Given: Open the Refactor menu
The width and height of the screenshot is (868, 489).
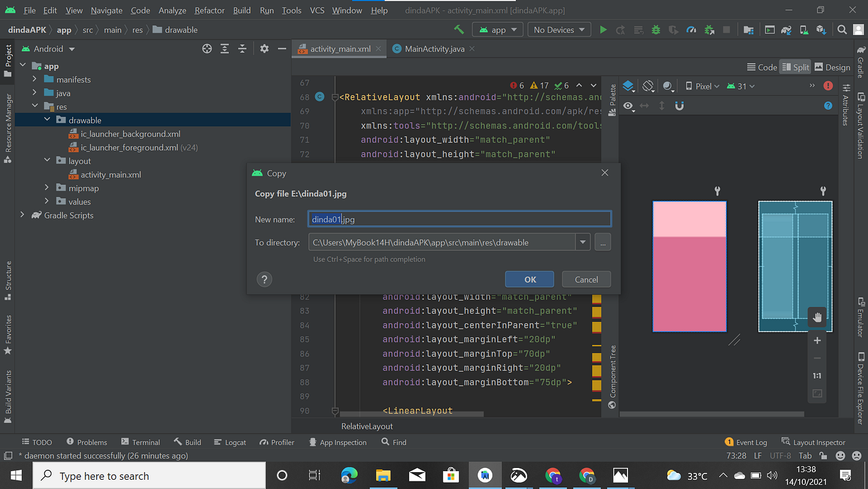Looking at the screenshot, I should click(209, 10).
